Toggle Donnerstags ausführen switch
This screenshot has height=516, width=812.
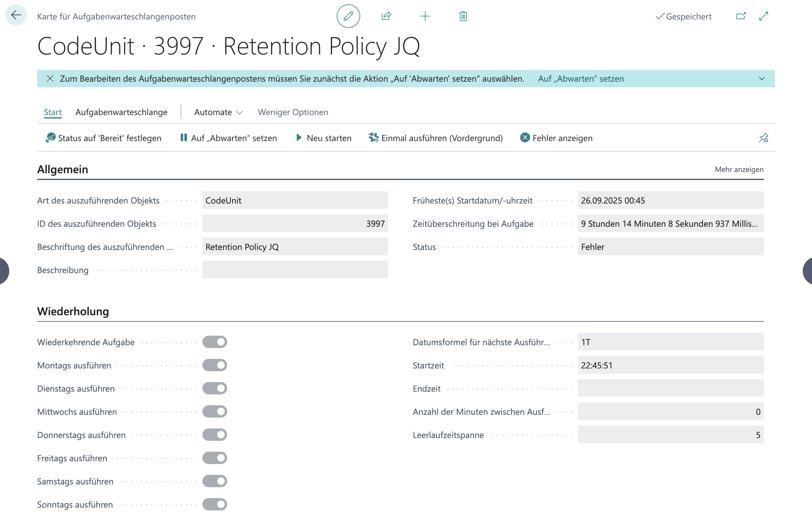[215, 435]
